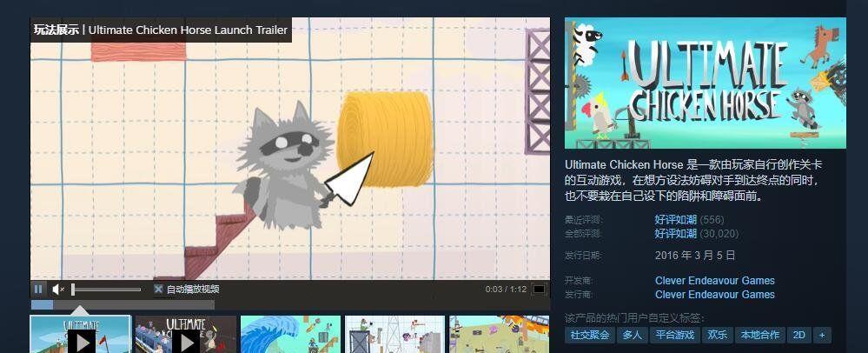Add a tag with plus button
The height and width of the screenshot is (353, 868).
click(822, 335)
